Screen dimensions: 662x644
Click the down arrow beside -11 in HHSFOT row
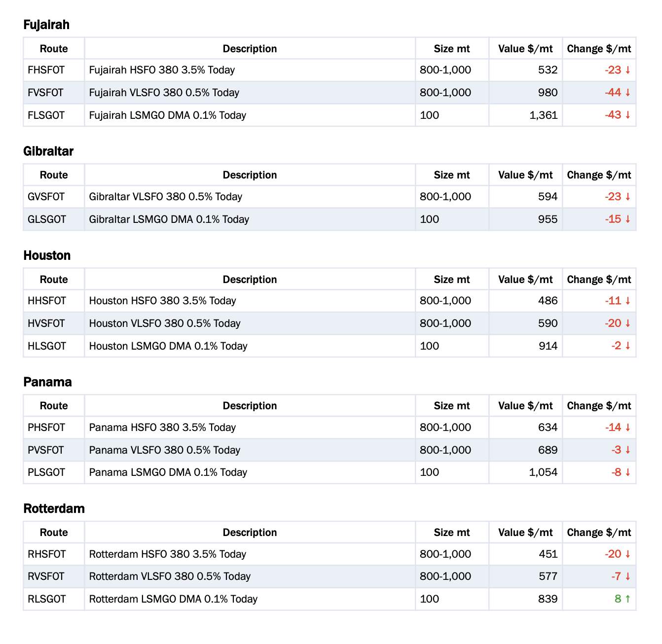tap(628, 301)
